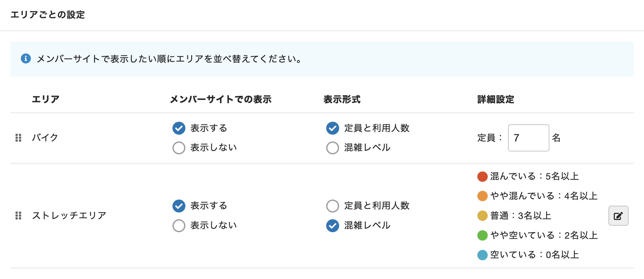Click the orange やや混んでいる color dot
644x279 pixels.
[x=482, y=196]
